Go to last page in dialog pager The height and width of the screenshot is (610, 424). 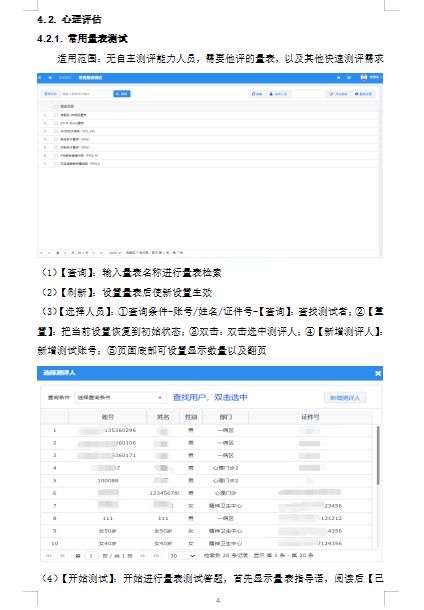(x=156, y=556)
